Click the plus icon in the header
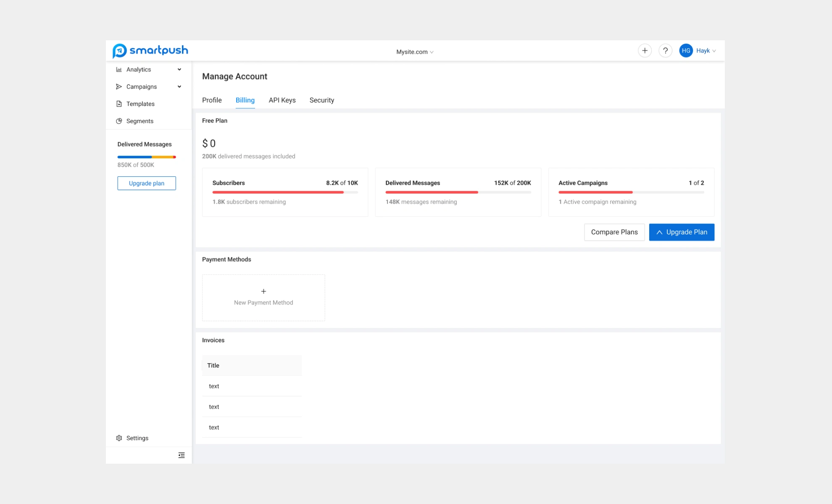The height and width of the screenshot is (504, 832). (645, 50)
